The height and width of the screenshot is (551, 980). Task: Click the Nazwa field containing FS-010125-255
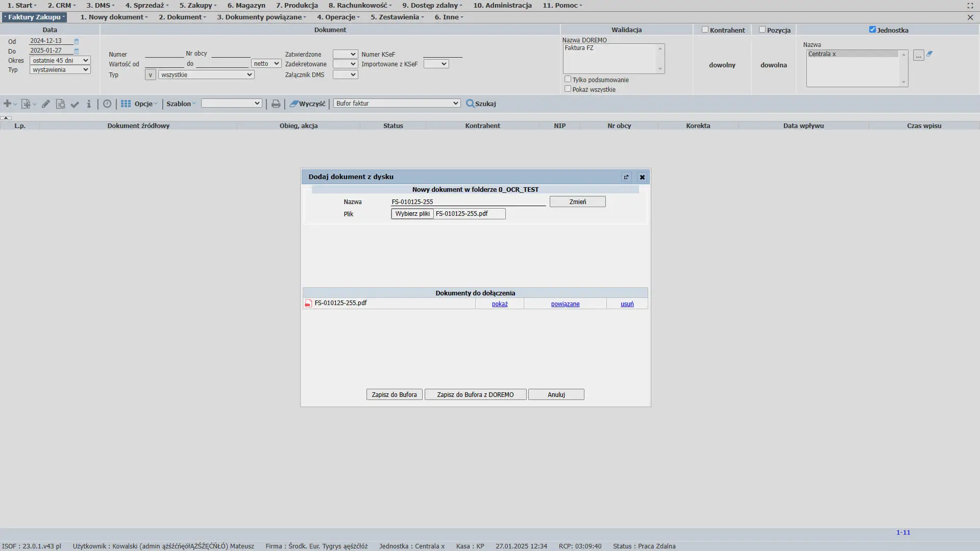pyautogui.click(x=468, y=202)
